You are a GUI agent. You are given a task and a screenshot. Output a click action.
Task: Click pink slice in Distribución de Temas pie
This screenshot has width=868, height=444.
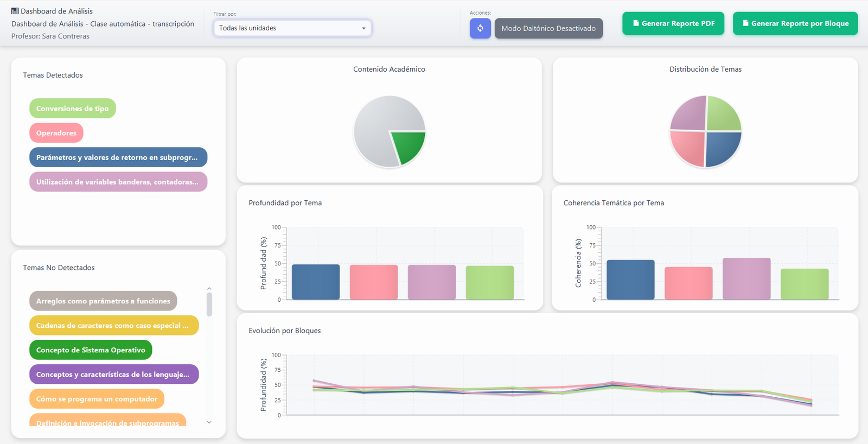pyautogui.click(x=690, y=147)
